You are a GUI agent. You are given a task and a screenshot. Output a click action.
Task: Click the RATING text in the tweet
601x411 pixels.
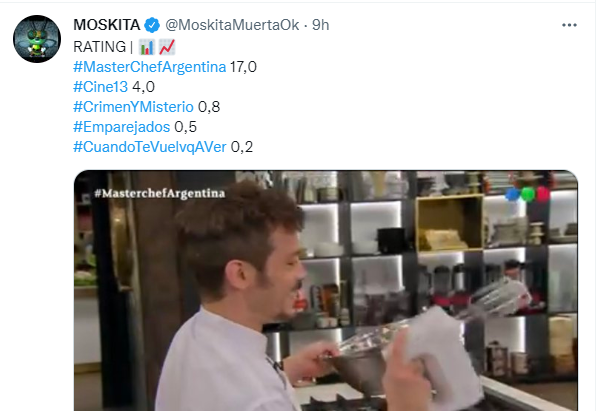(x=100, y=47)
